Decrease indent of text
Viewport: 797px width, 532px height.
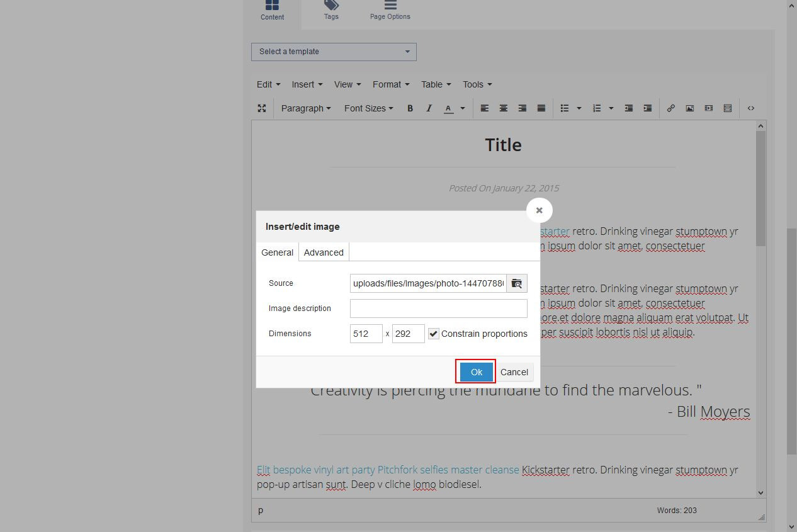(x=628, y=108)
